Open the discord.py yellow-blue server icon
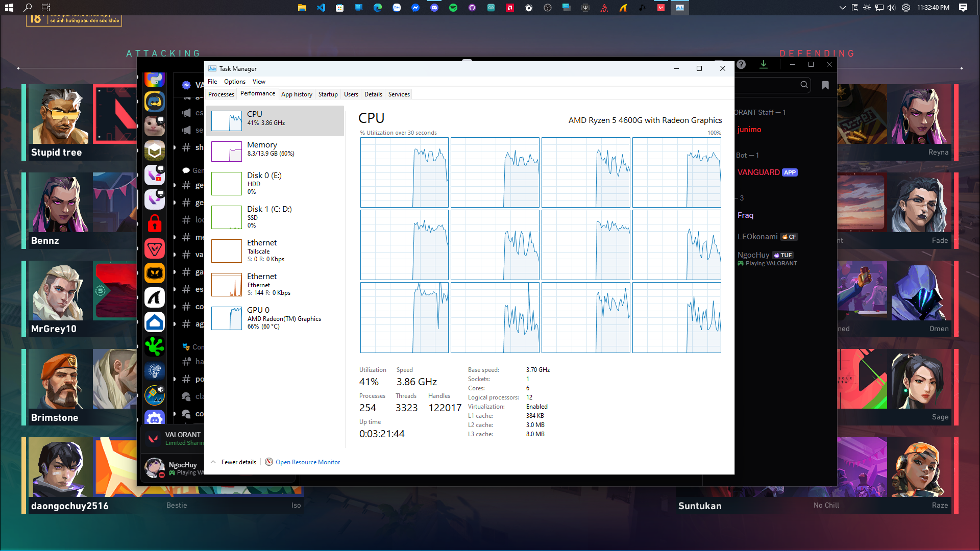The width and height of the screenshot is (980, 551). click(155, 102)
